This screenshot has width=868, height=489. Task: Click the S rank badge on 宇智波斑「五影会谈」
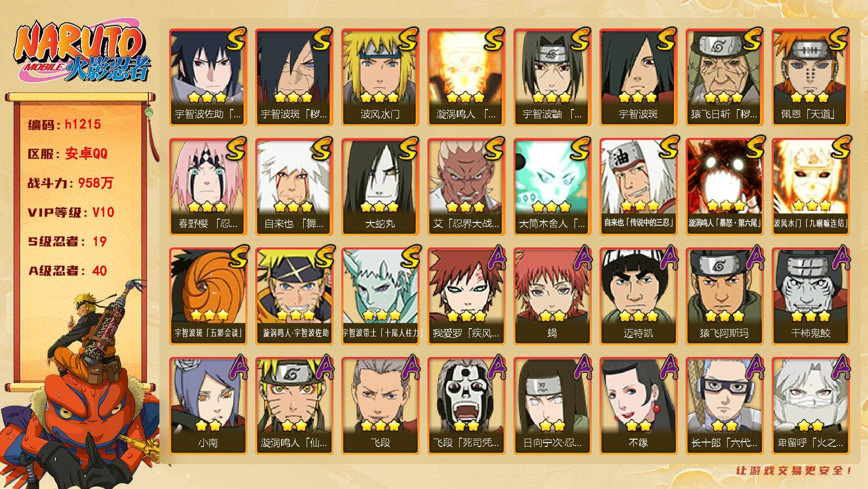tap(237, 257)
